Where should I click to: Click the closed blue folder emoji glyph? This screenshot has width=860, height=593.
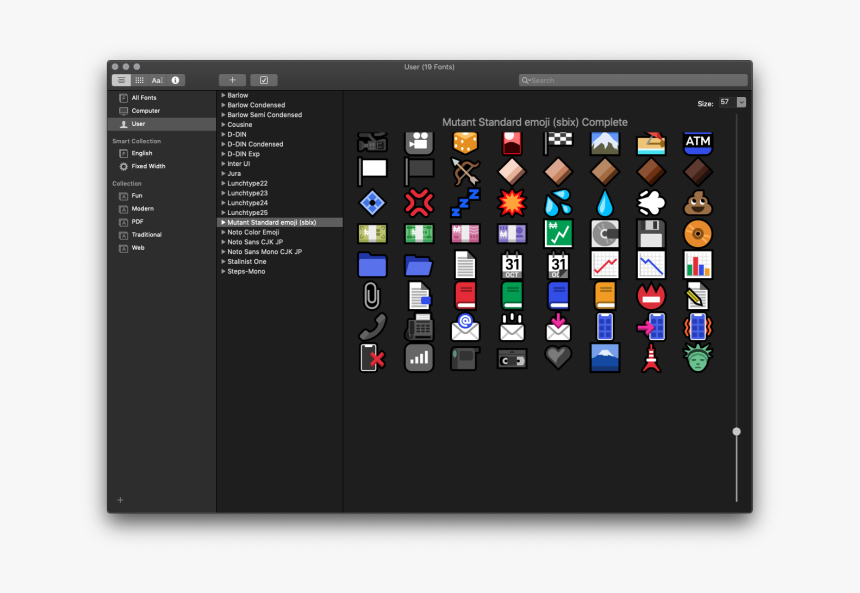pyautogui.click(x=372, y=264)
